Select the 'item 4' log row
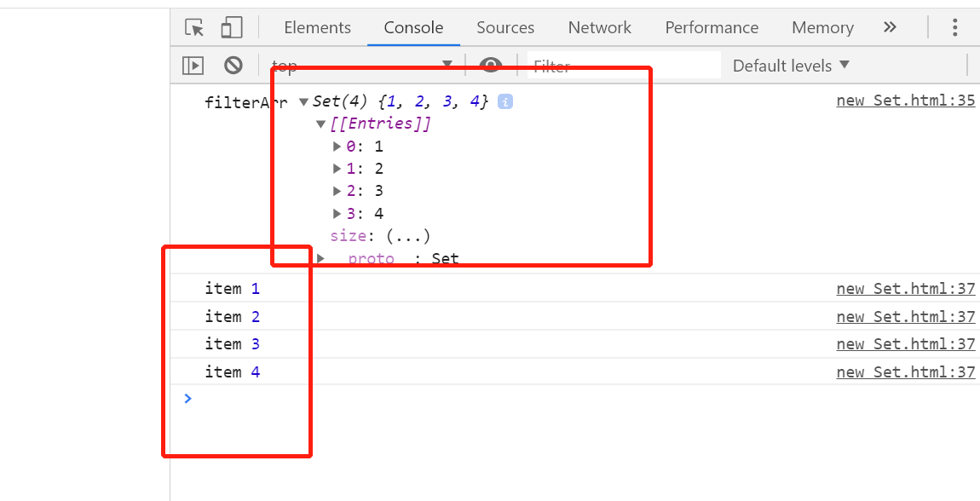This screenshot has height=501, width=980. 575,371
